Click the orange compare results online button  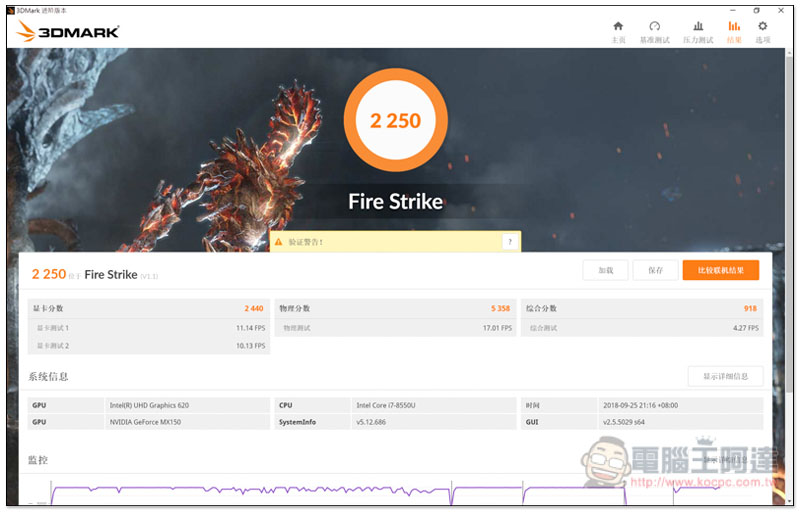click(x=720, y=270)
